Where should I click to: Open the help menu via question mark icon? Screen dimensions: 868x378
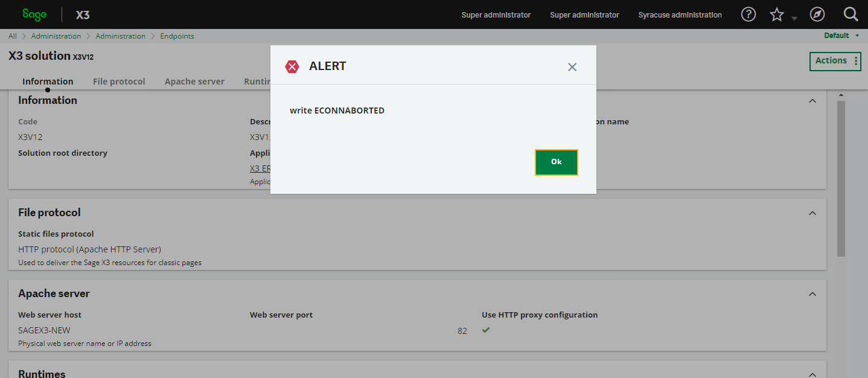coord(748,14)
